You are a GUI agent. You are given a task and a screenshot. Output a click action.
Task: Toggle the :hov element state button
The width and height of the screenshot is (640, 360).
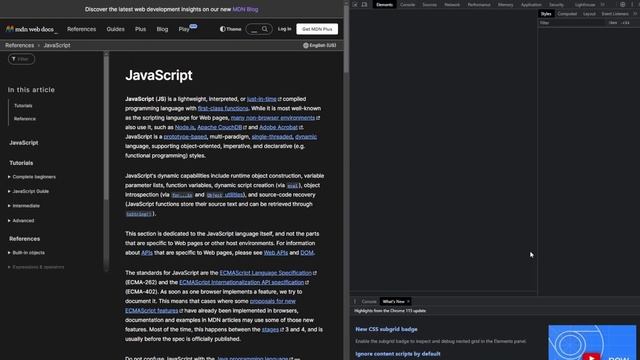(613, 23)
